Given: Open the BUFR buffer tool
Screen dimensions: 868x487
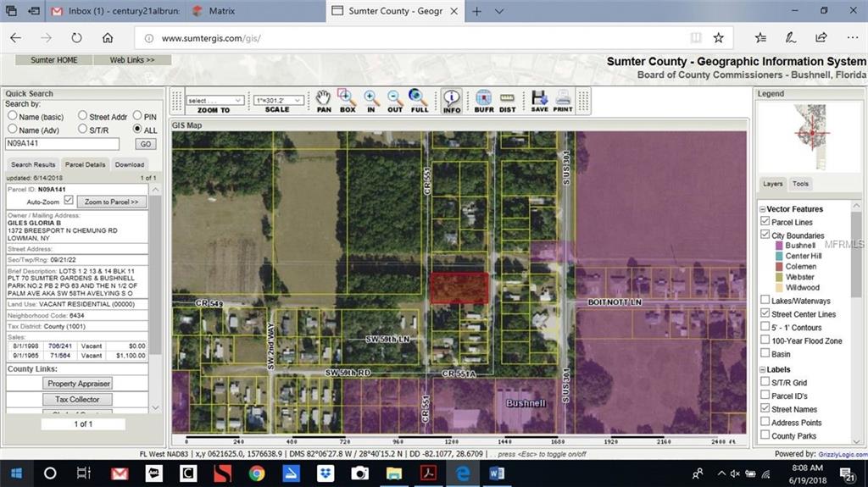Looking at the screenshot, I should (x=483, y=99).
